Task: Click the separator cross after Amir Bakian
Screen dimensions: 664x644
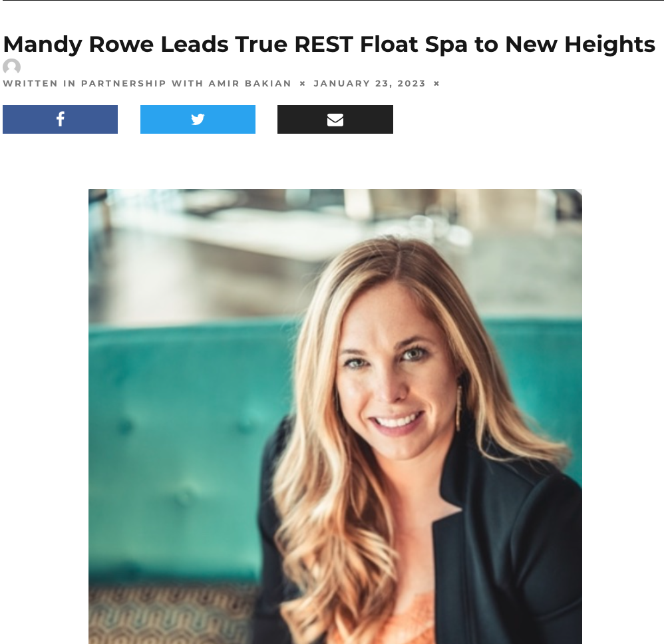Action: tap(302, 83)
